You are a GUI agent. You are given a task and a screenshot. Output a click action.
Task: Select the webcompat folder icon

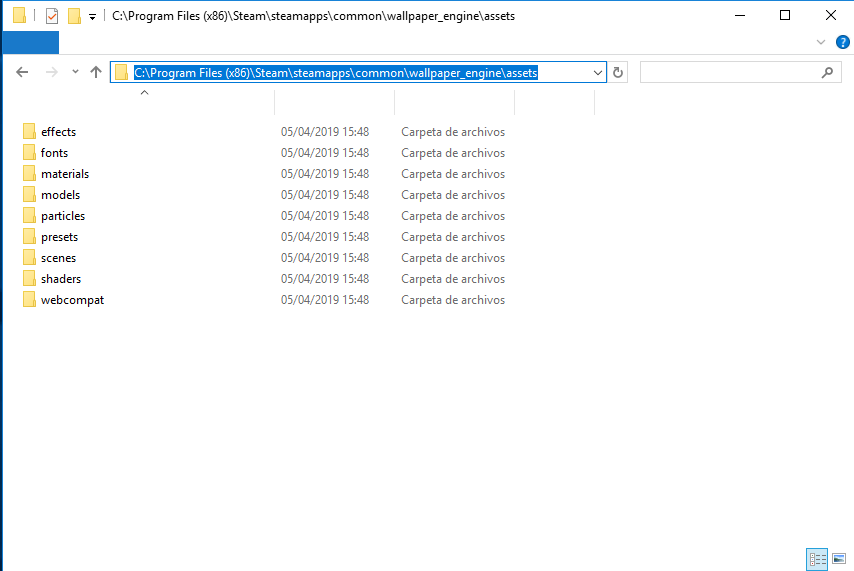tap(29, 300)
